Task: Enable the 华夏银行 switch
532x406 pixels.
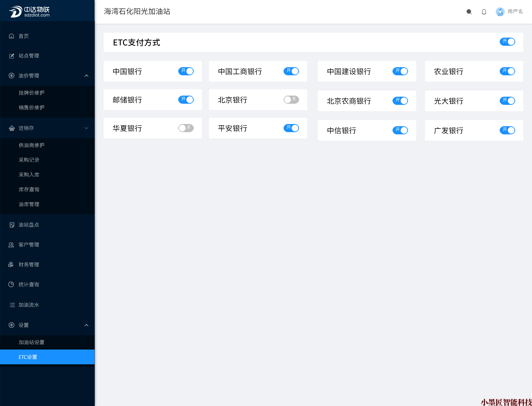Action: 186,128
